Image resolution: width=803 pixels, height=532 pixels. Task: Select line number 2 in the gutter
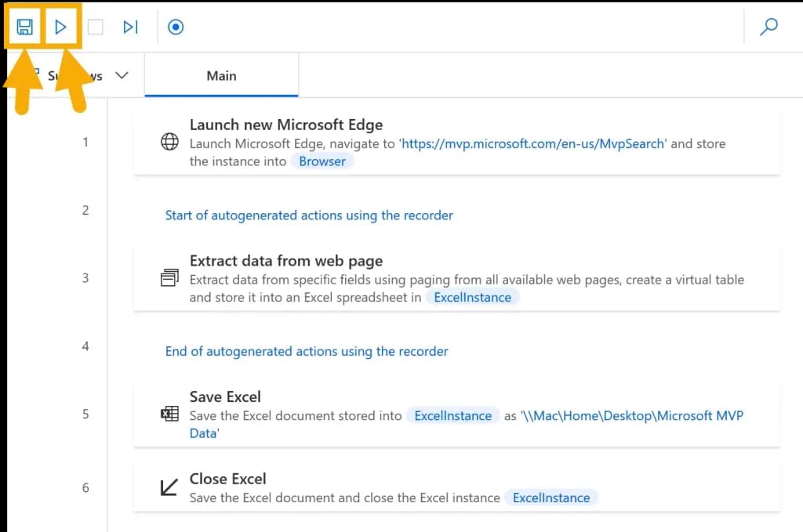pyautogui.click(x=85, y=210)
